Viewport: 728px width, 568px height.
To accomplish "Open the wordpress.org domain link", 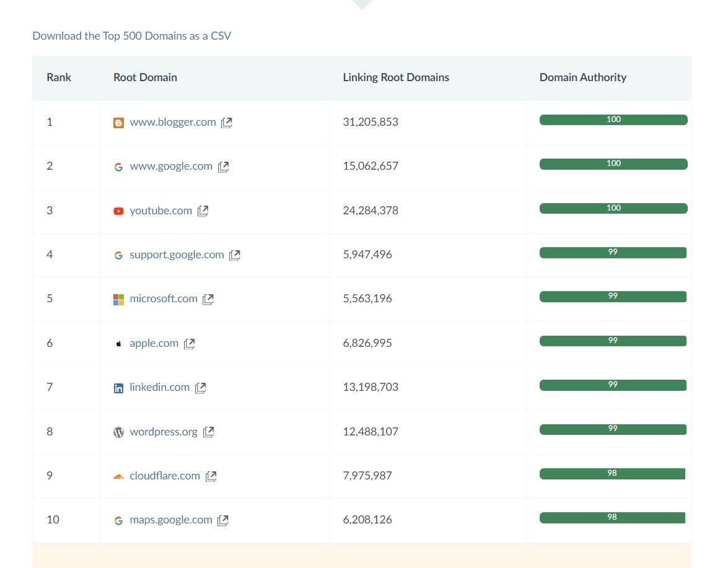I will pos(164,432).
